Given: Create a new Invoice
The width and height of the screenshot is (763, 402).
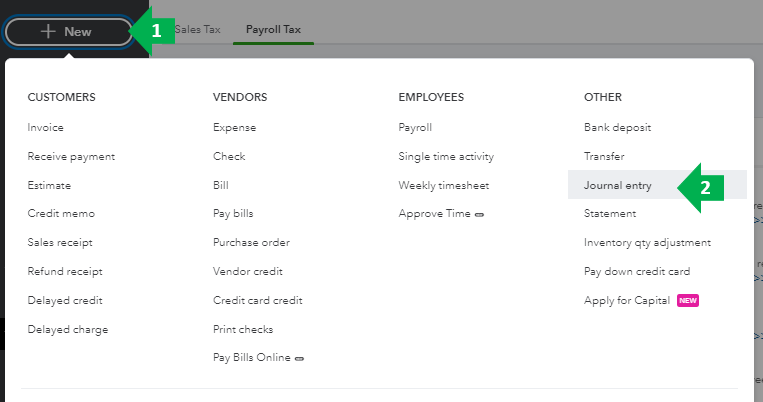Looking at the screenshot, I should (x=45, y=128).
